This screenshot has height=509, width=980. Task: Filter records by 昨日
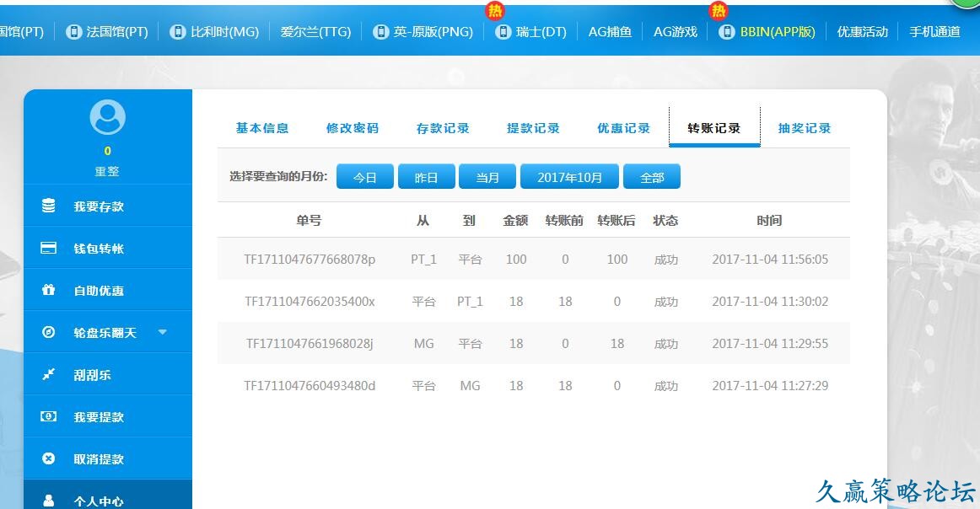pyautogui.click(x=426, y=177)
